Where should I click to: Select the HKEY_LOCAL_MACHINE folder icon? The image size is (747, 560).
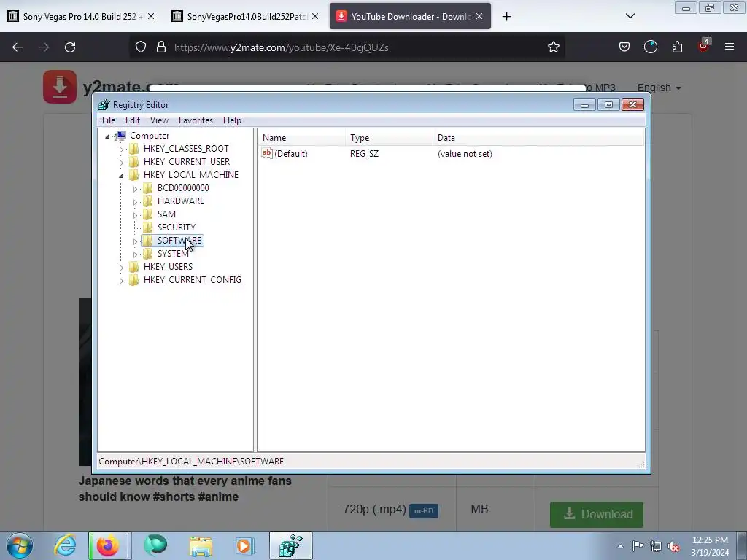click(134, 175)
